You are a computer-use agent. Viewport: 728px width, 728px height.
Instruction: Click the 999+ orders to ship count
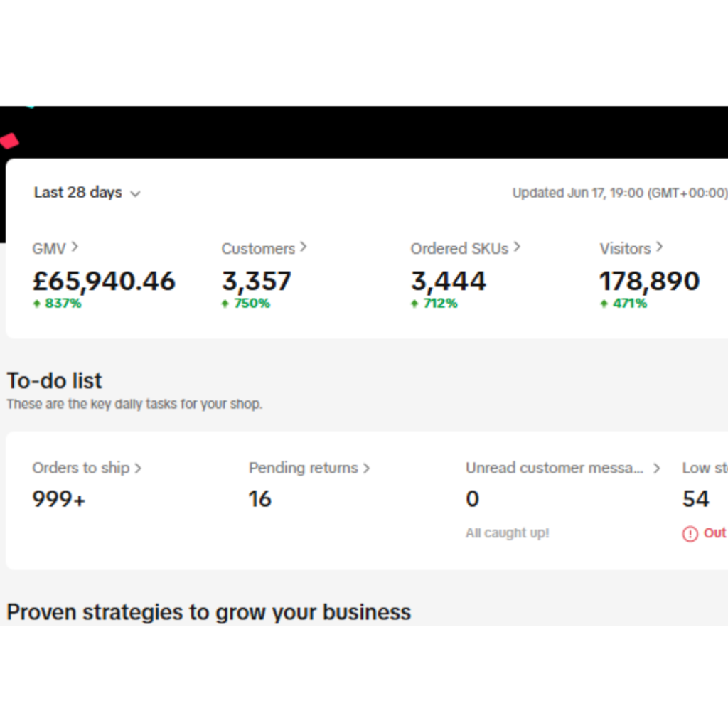pos(59,499)
